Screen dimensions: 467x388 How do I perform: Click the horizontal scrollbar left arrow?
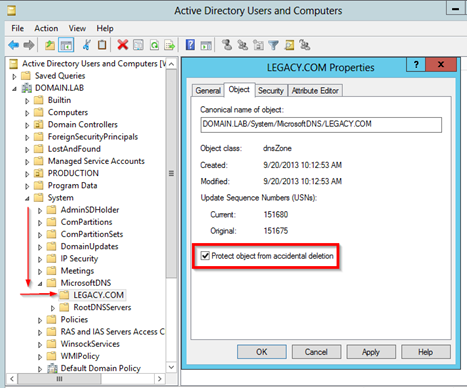(x=12, y=379)
